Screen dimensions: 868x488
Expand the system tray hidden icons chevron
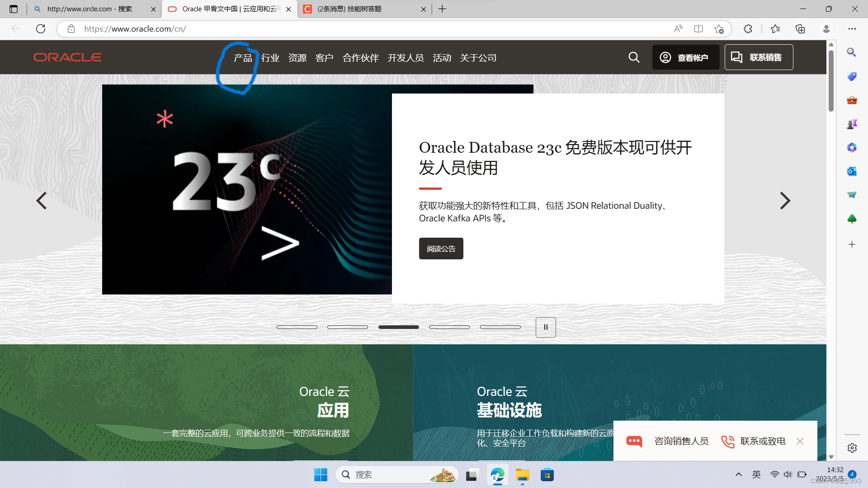tap(738, 474)
